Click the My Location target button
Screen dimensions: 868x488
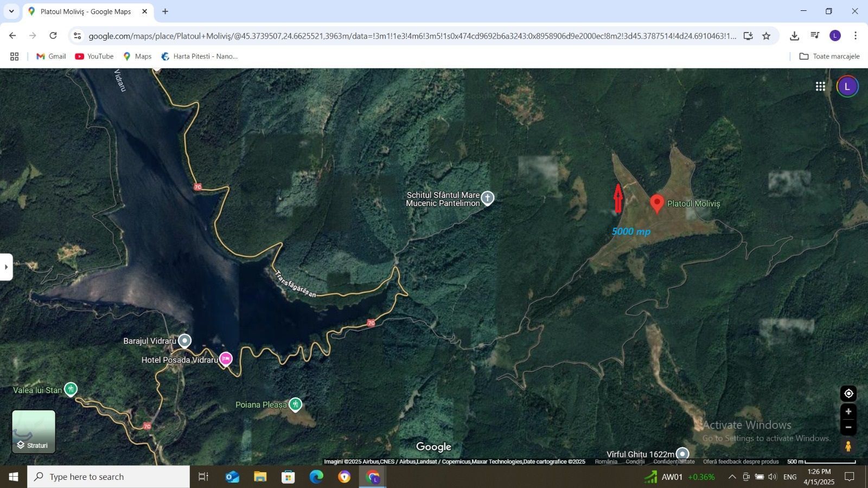point(848,394)
